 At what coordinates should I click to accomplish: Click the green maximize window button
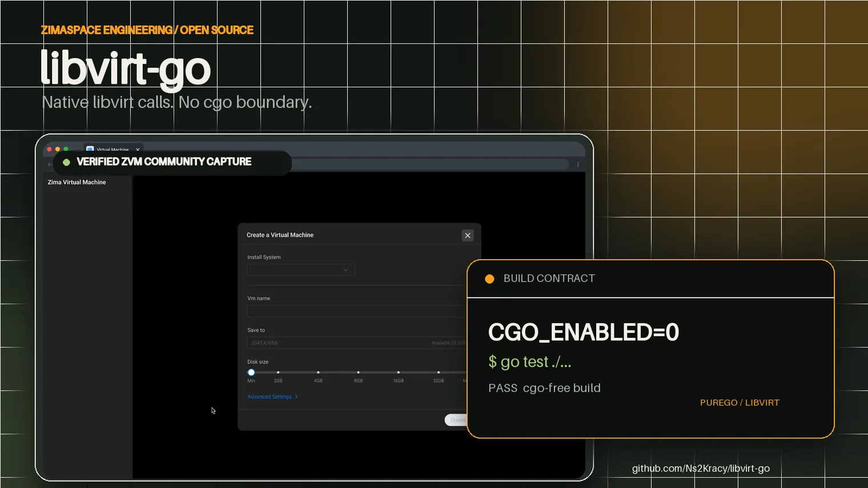click(x=66, y=149)
